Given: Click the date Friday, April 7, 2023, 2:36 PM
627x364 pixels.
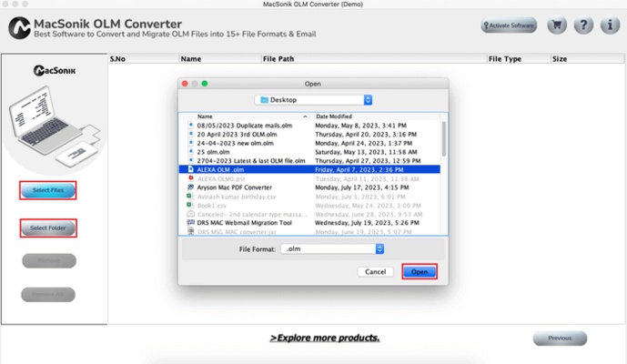Looking at the screenshot, I should point(359,169).
